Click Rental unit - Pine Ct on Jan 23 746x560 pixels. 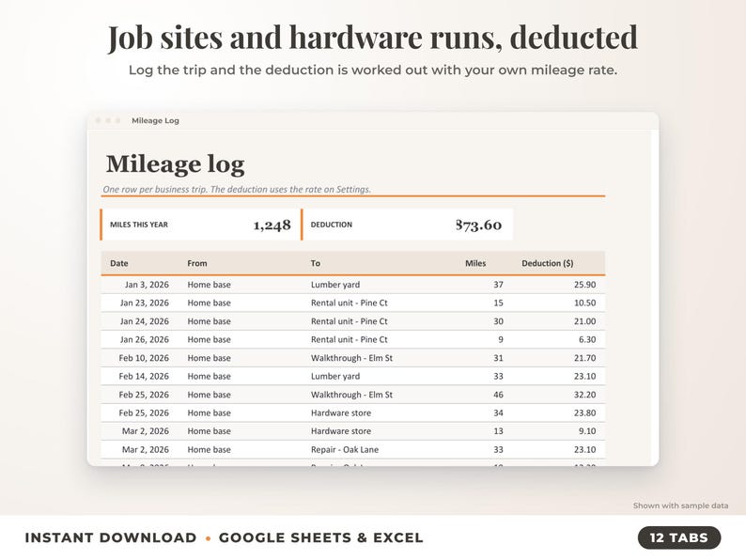point(350,303)
